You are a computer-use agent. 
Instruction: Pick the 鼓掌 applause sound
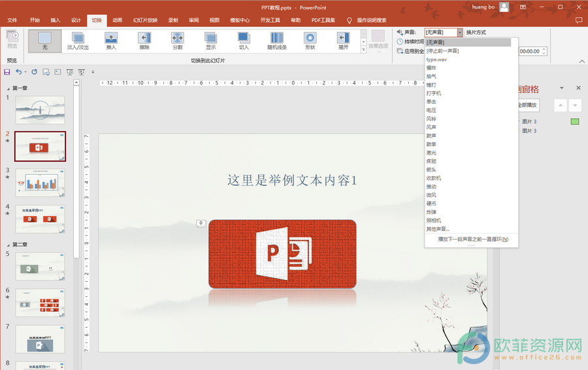click(468, 144)
